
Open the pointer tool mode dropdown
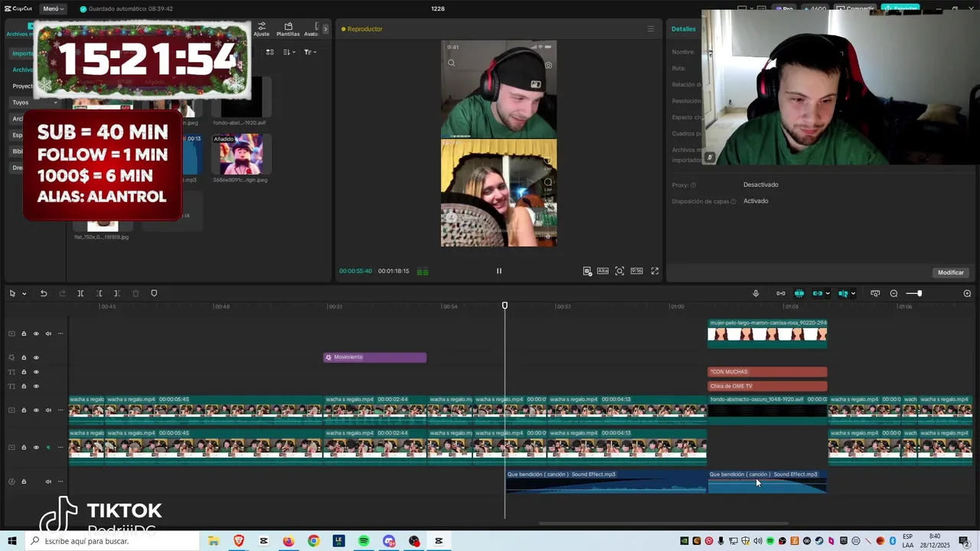coord(24,294)
